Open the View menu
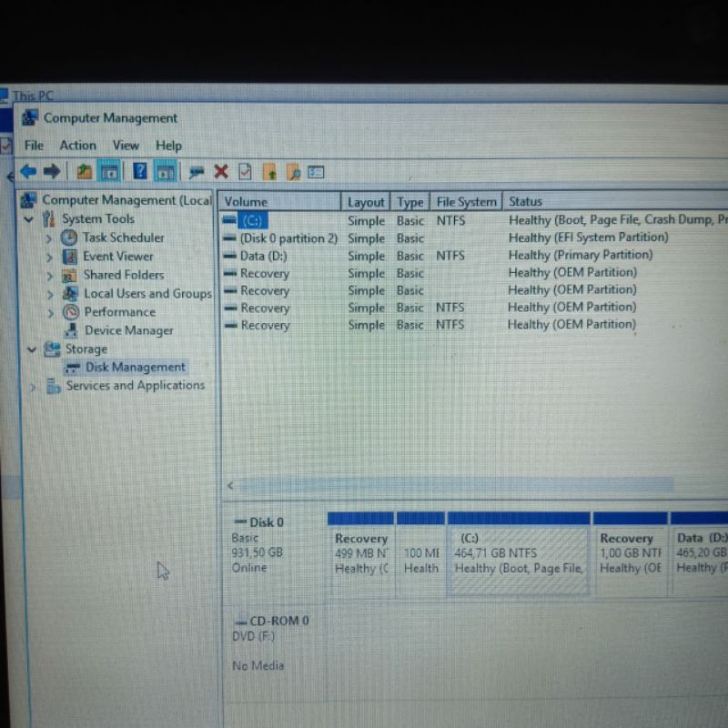728x728 pixels. [x=126, y=145]
